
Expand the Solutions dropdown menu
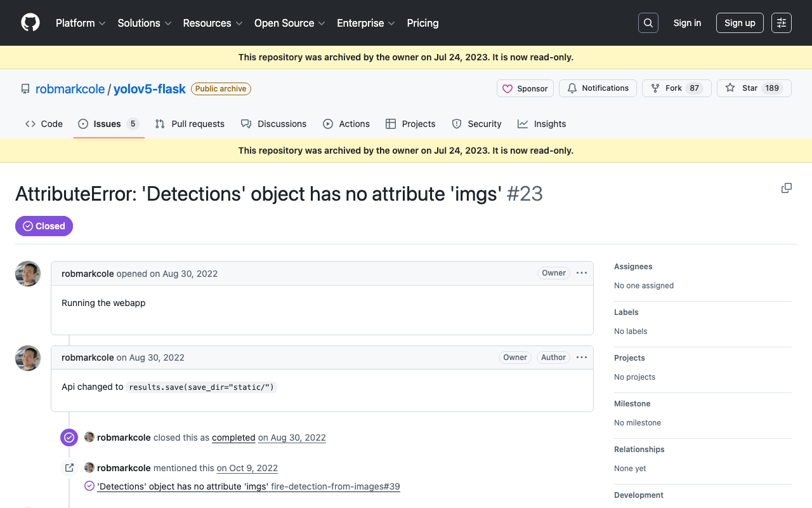point(145,23)
